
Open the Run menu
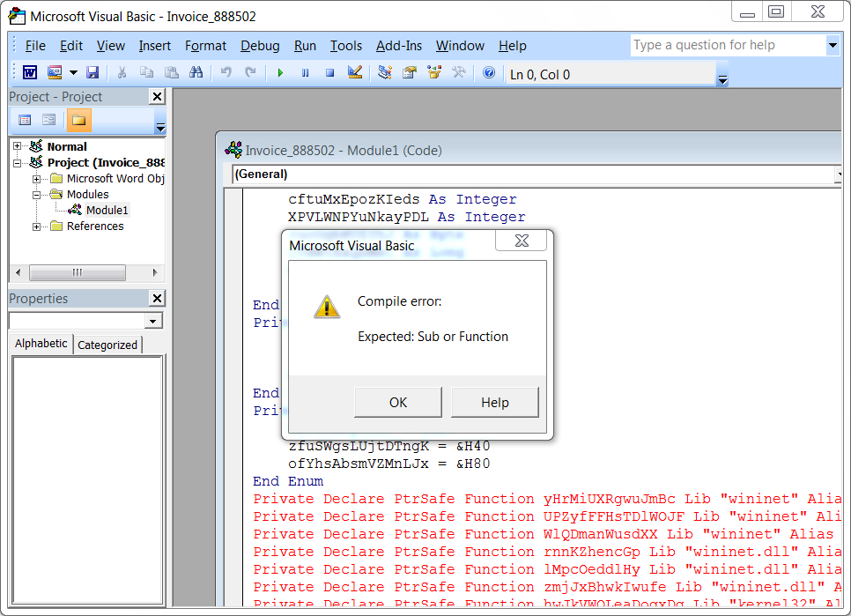305,46
